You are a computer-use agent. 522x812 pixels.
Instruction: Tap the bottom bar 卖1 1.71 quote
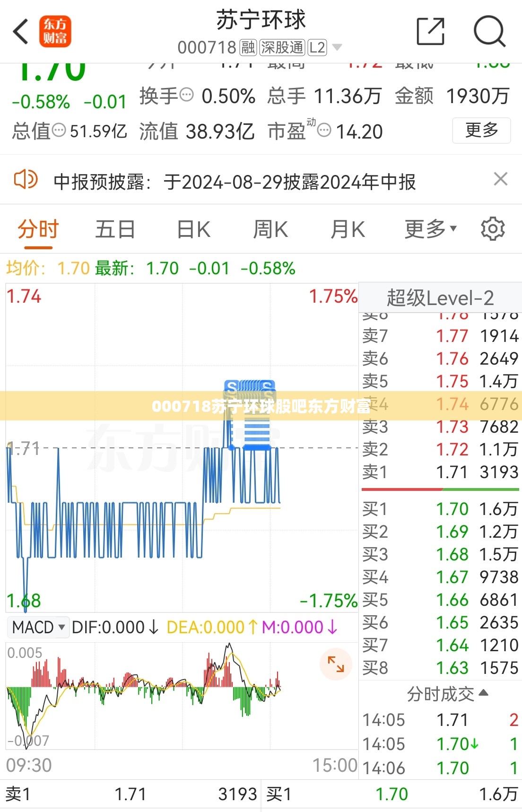click(x=131, y=794)
